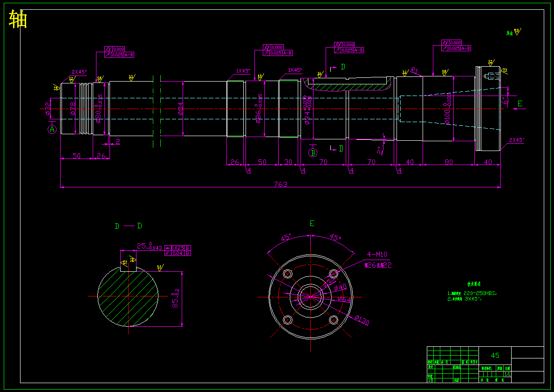Screen dimensions: 554x392
Task: Click the green E label above flange view
Action: [312, 223]
